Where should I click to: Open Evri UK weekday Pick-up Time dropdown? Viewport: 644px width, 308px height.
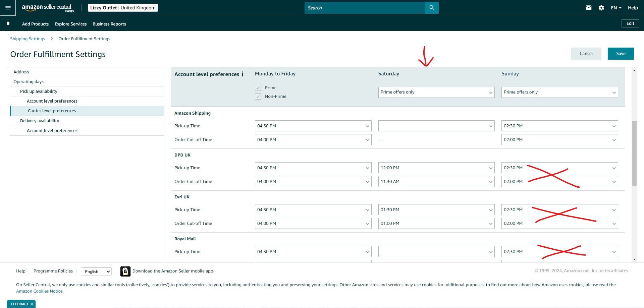tap(313, 210)
